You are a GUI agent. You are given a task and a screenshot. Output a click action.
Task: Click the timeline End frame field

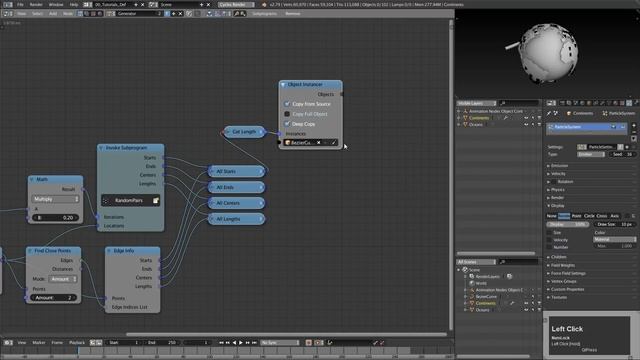click(162, 342)
